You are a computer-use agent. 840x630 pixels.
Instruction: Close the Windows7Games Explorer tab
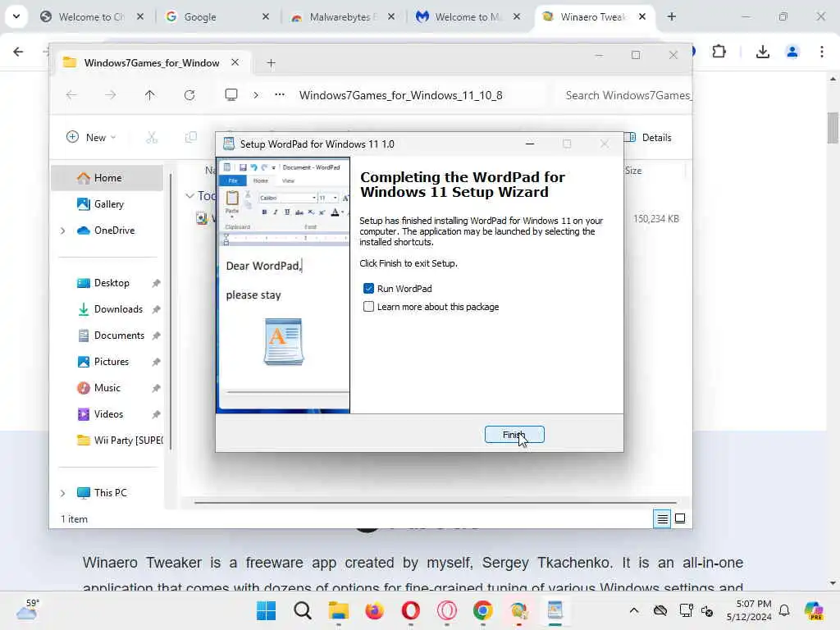(x=235, y=62)
